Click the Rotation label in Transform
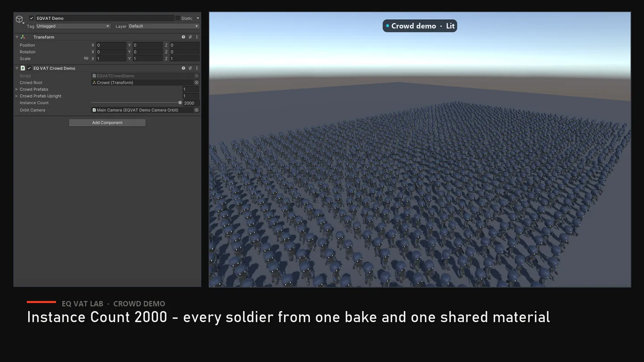The image size is (644, 362). [28, 52]
